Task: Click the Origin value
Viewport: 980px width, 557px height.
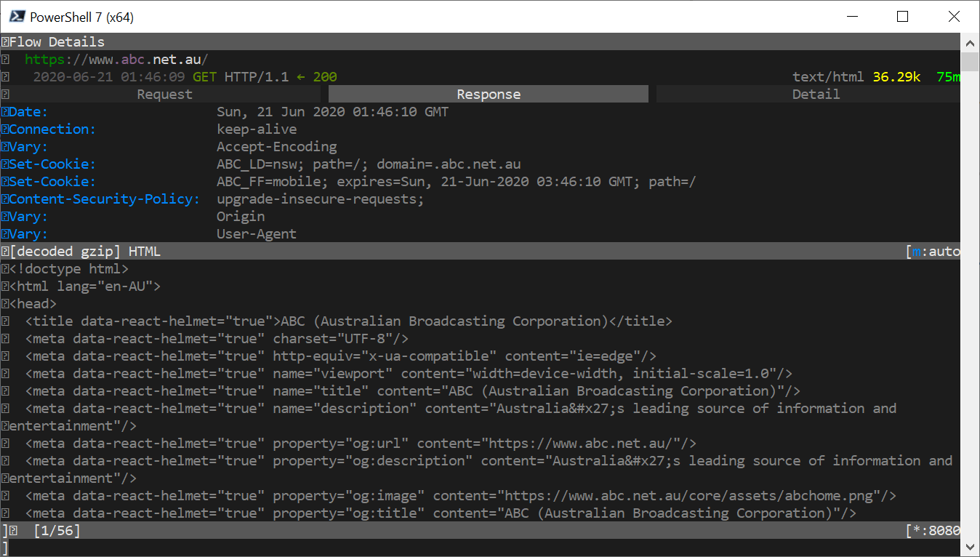Action: [241, 217]
